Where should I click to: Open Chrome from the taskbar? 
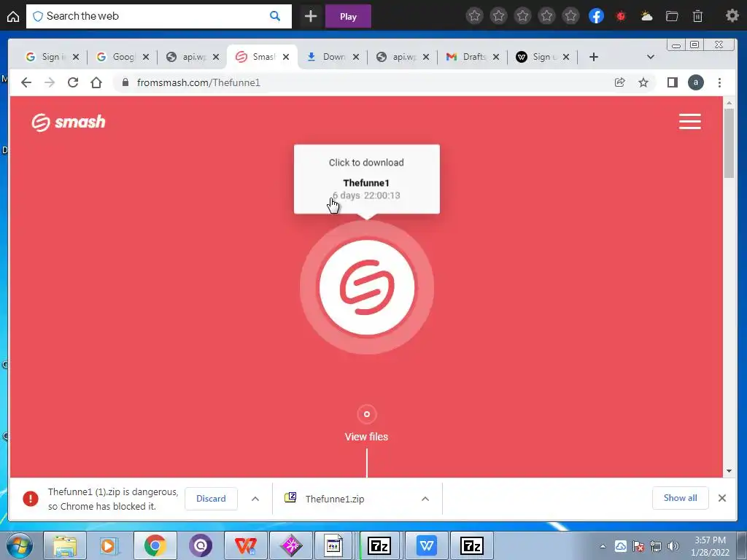(x=155, y=545)
